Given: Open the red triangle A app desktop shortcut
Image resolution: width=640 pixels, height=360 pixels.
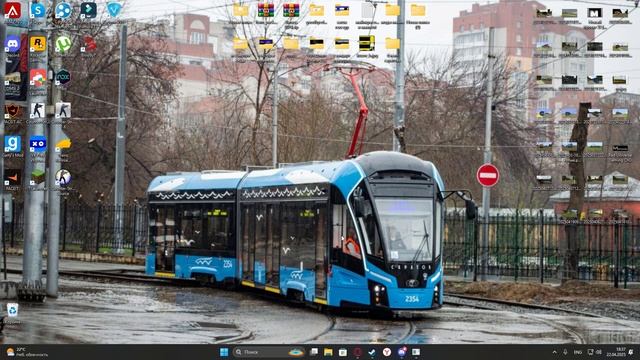Looking at the screenshot, I should pos(13,11).
